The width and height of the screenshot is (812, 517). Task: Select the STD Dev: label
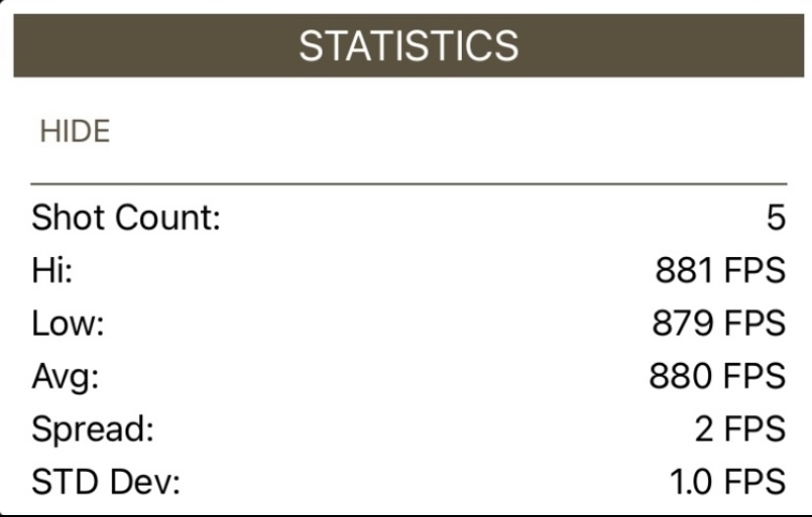click(106, 482)
